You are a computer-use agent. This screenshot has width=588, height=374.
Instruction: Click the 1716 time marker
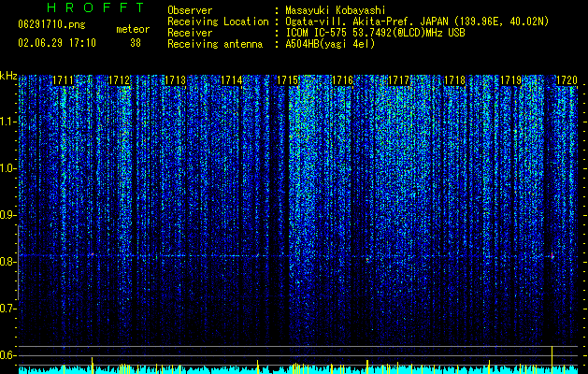(343, 80)
